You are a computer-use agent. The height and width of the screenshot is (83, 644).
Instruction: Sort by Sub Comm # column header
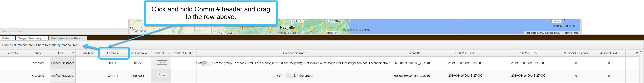pyautogui.click(x=138, y=53)
